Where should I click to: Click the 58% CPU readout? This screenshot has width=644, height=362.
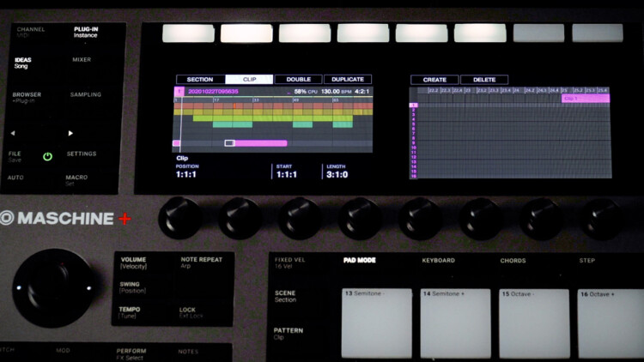coord(306,91)
